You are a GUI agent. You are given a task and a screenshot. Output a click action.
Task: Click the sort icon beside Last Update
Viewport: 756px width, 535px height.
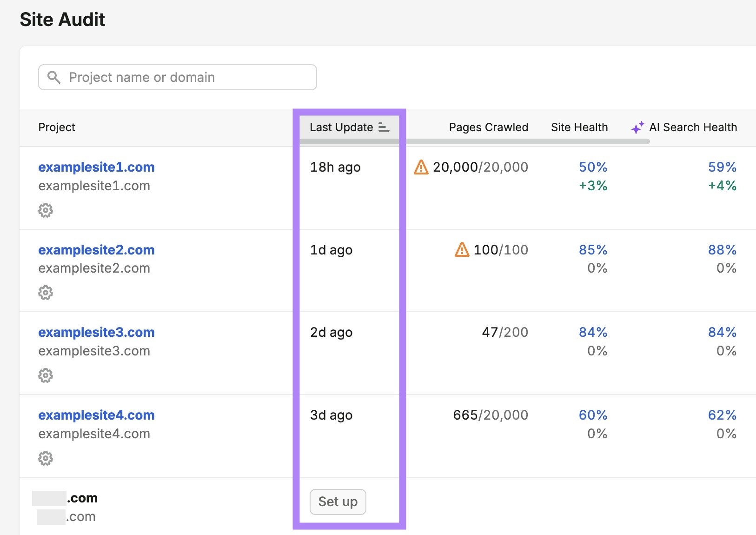(x=384, y=127)
